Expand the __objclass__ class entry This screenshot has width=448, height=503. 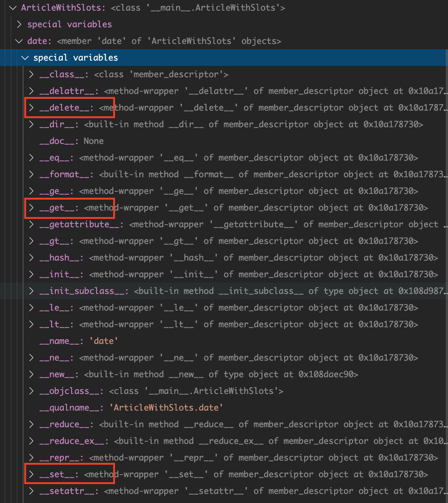tap(31, 391)
